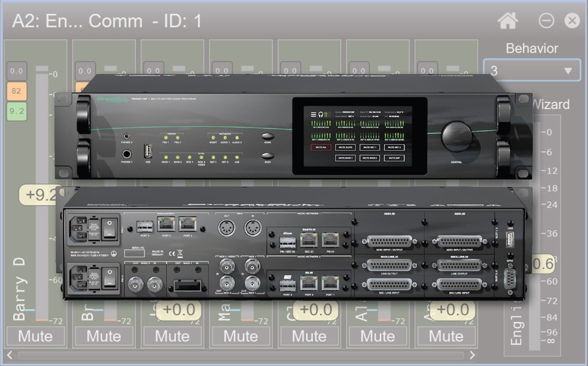
Task: Open the Behavior dropdown
Action: click(531, 71)
